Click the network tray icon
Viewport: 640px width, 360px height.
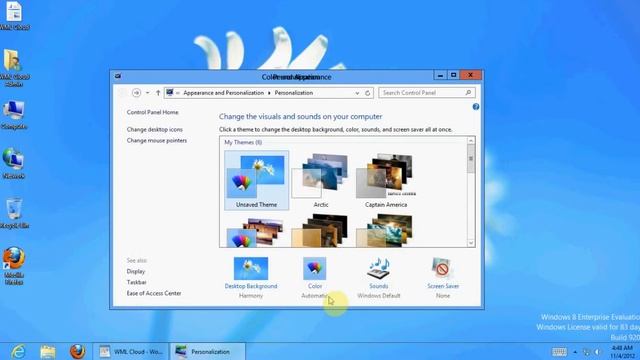coord(587,352)
